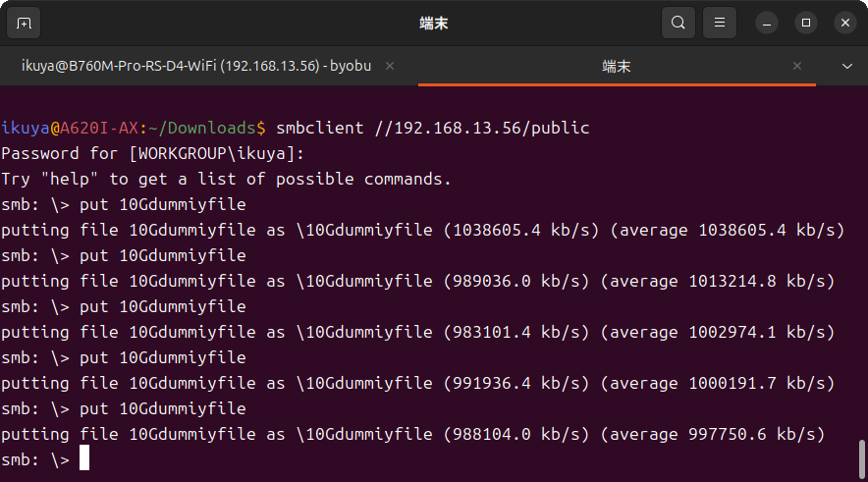Switch to the byobu session tab
The image size is (868, 482).
pos(196,66)
